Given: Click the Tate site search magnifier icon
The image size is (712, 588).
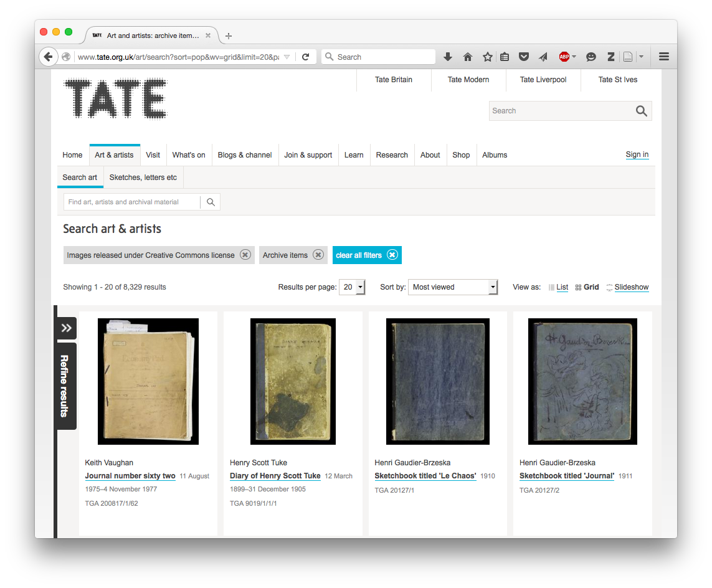Looking at the screenshot, I should [x=641, y=111].
